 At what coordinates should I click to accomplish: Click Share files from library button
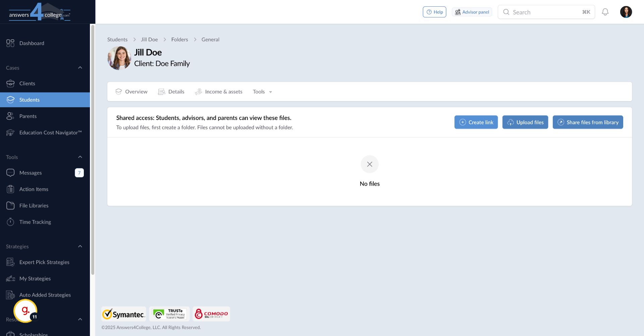click(588, 122)
